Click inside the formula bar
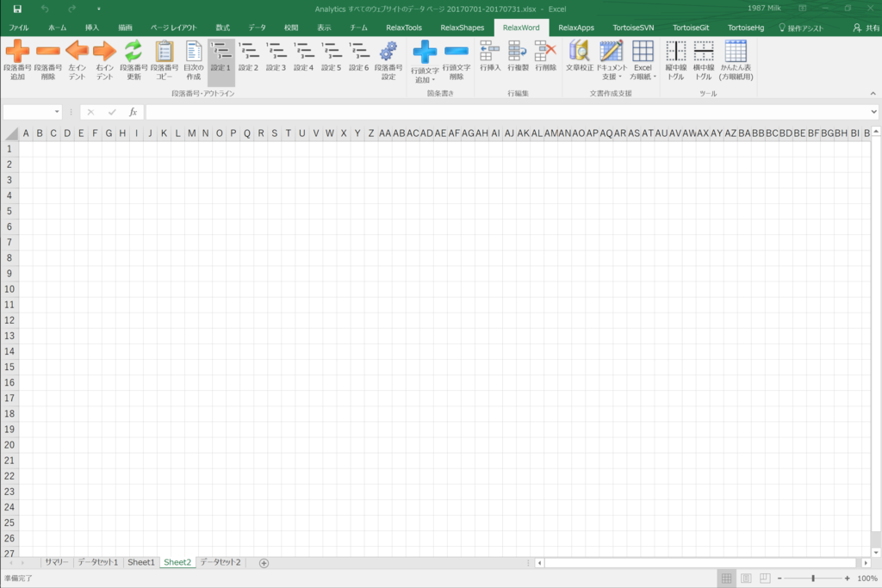Screen dimensions: 882x588 506,112
